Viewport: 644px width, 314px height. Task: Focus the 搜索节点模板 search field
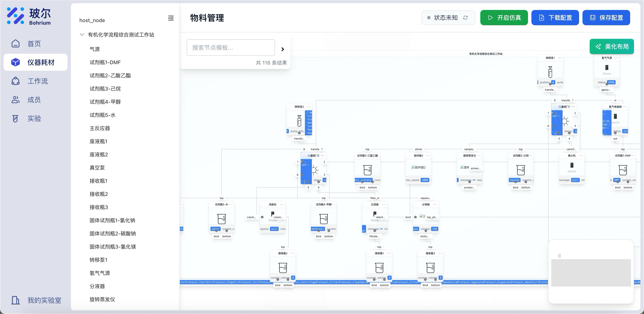pyautogui.click(x=230, y=47)
